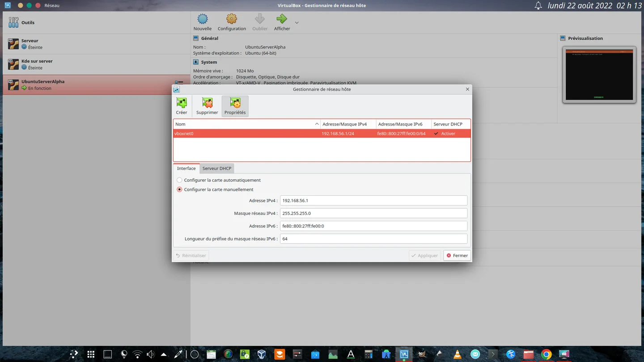The width and height of the screenshot is (644, 362).
Task: Expand the system tray up arrow
Action: point(164,354)
